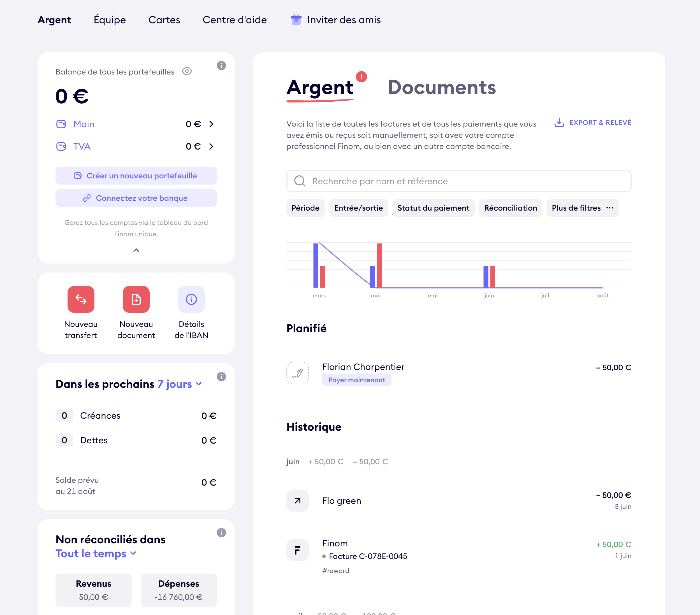
Task: Click the outgoing arrow icon for Flo green
Action: 298,501
